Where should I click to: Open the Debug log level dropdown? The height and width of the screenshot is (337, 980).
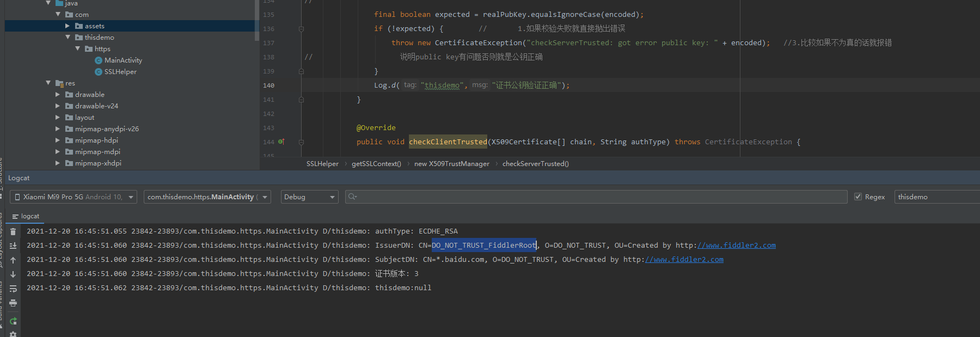pos(309,197)
